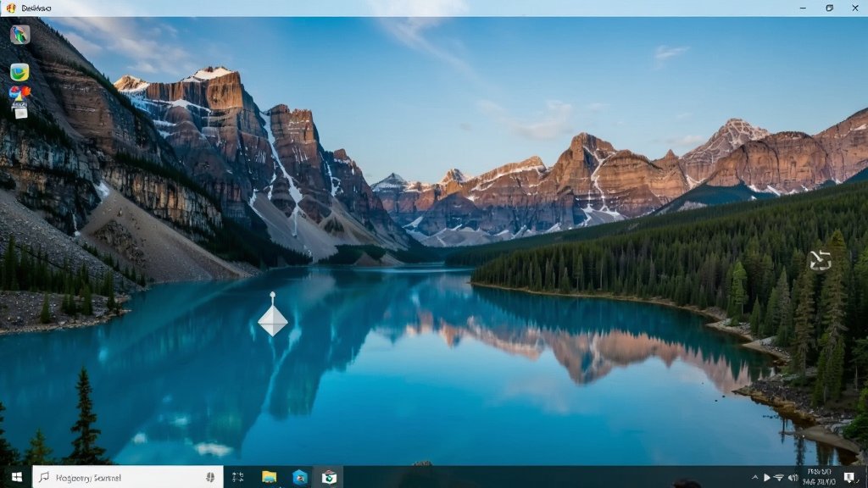Select the green and yellow desktop icon
This screenshot has width=868, height=488.
tap(19, 73)
